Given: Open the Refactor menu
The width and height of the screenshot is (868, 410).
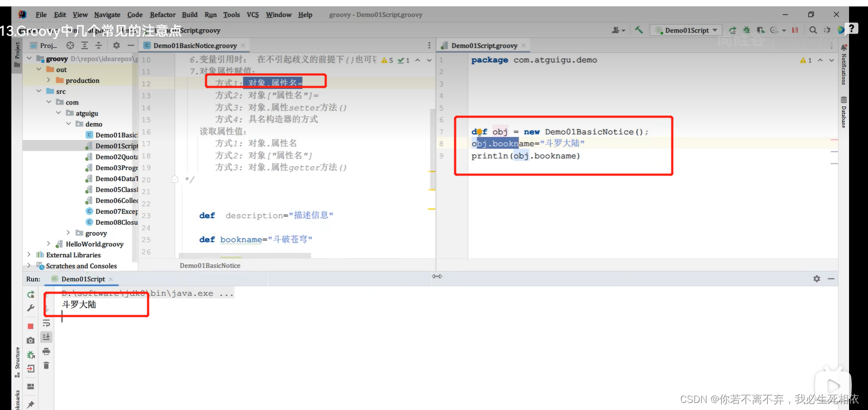Looking at the screenshot, I should [x=162, y=15].
